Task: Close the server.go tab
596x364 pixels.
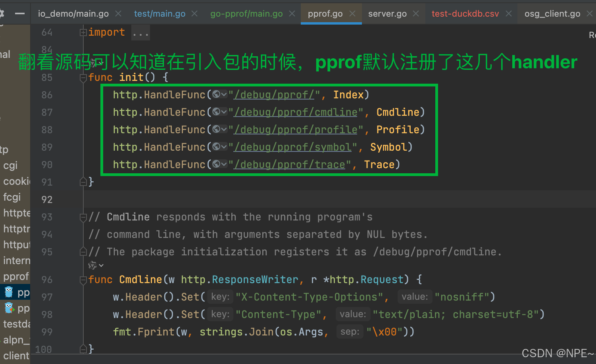Action: [416, 13]
